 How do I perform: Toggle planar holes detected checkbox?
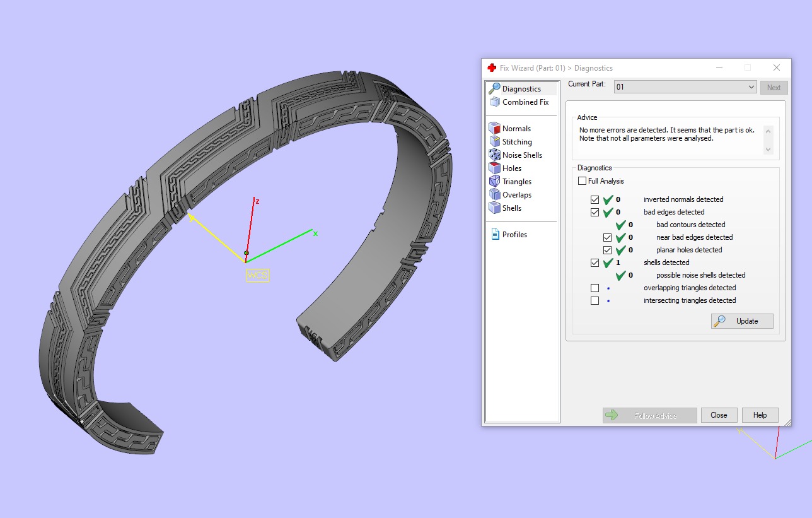pyautogui.click(x=607, y=250)
